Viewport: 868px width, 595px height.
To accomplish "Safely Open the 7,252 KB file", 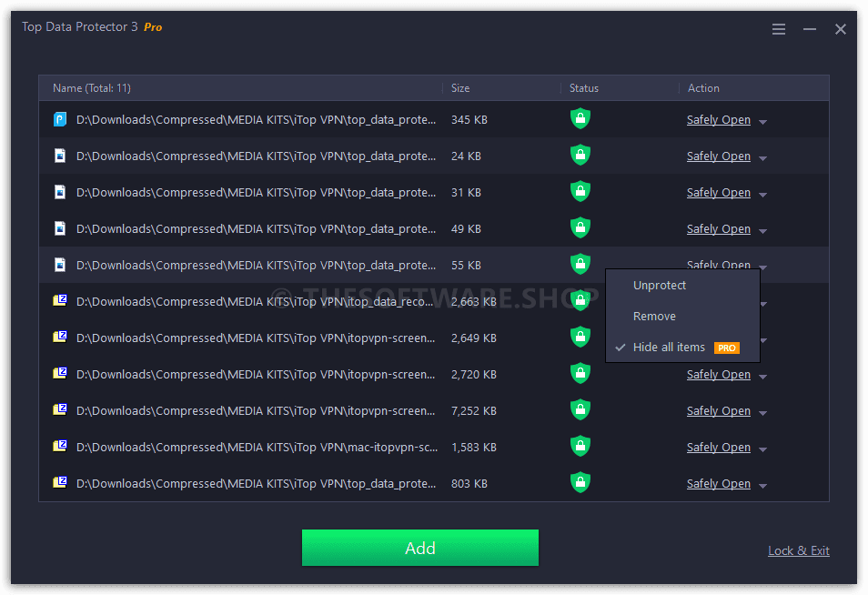I will 719,411.
